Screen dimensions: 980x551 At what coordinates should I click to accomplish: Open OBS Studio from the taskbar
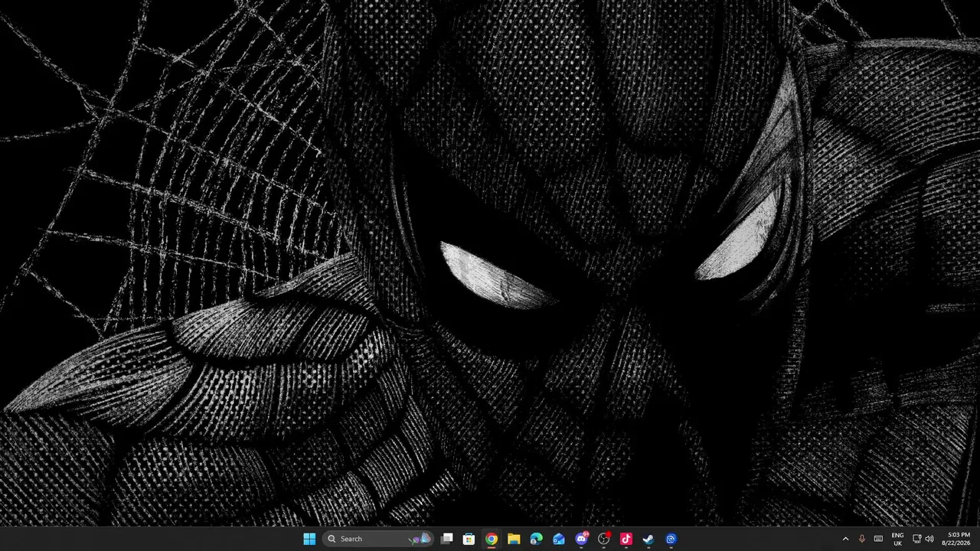pyautogui.click(x=603, y=539)
